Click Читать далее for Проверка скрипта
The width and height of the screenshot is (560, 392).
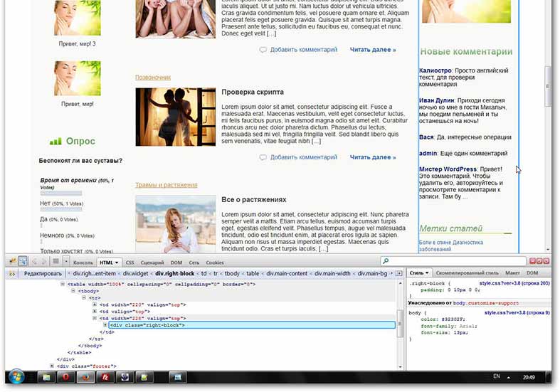tap(372, 157)
